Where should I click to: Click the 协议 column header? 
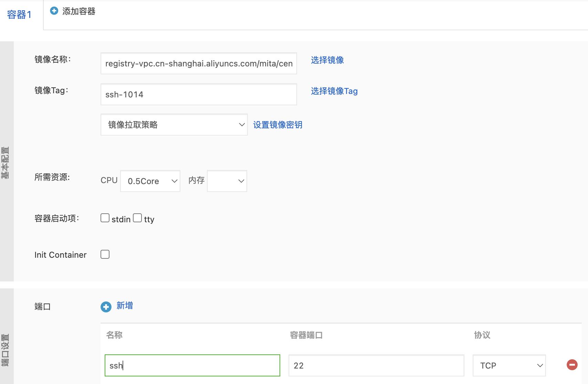click(482, 335)
